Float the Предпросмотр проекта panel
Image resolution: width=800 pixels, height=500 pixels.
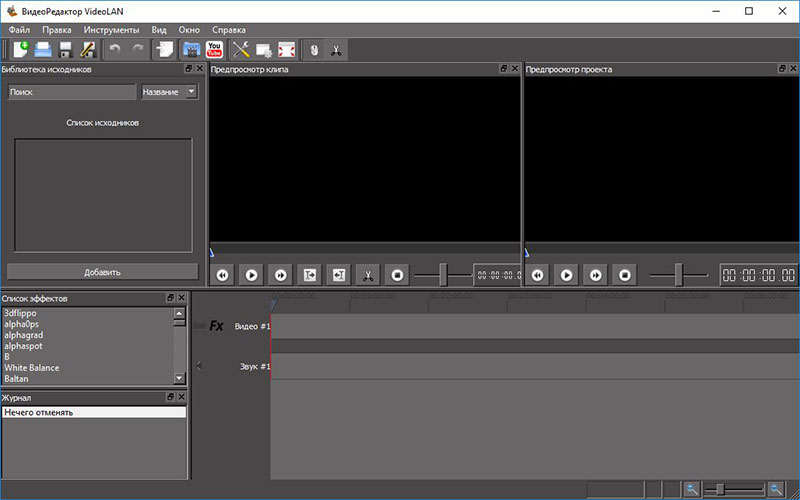[x=782, y=68]
